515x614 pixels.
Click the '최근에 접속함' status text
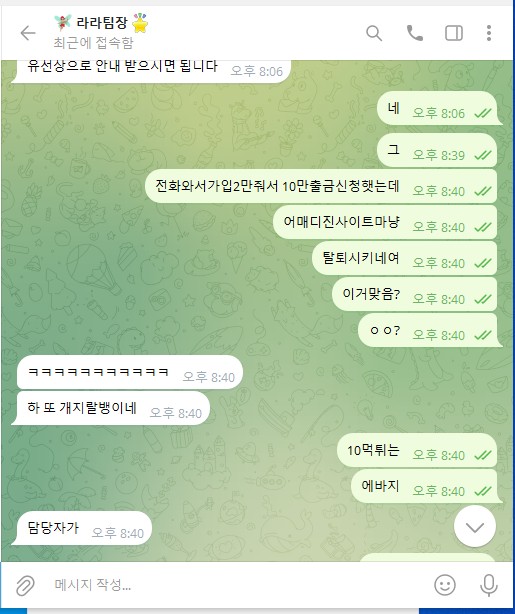point(93,43)
